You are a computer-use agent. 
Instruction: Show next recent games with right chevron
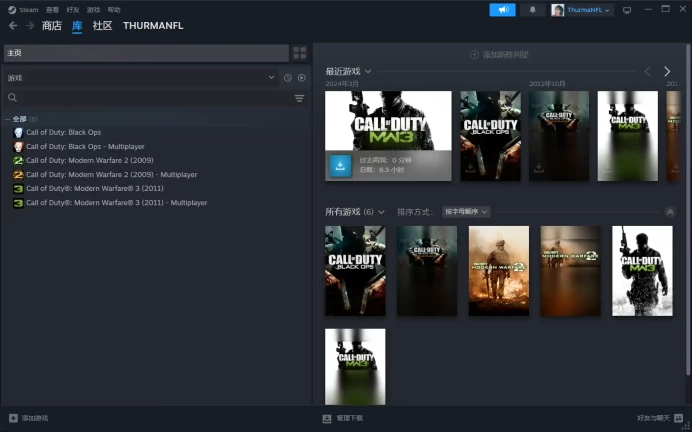667,71
